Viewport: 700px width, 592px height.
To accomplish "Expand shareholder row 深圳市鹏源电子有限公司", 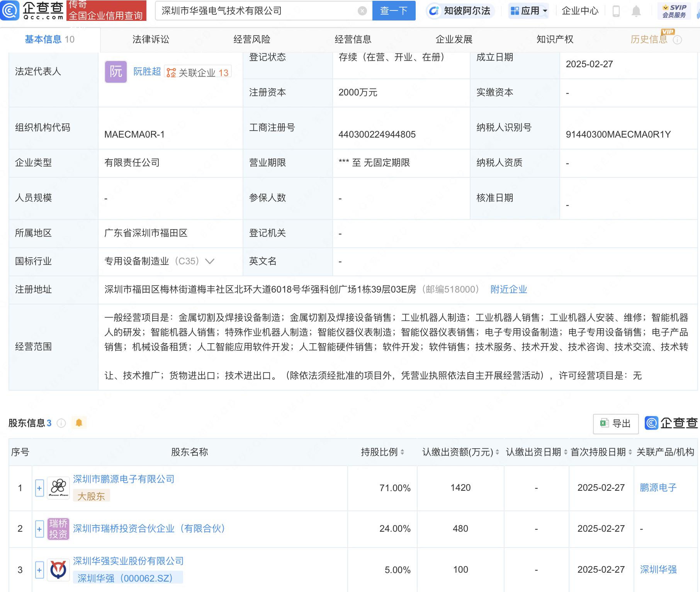I will [x=39, y=488].
